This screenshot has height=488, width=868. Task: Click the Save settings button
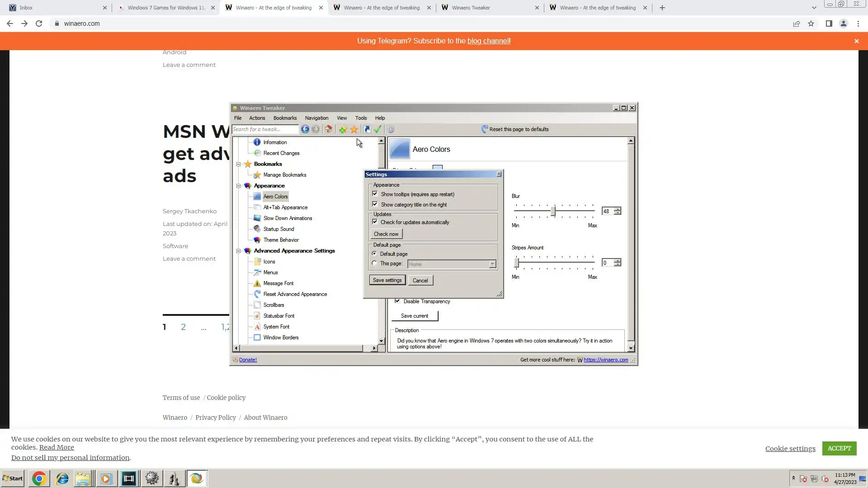[387, 280]
